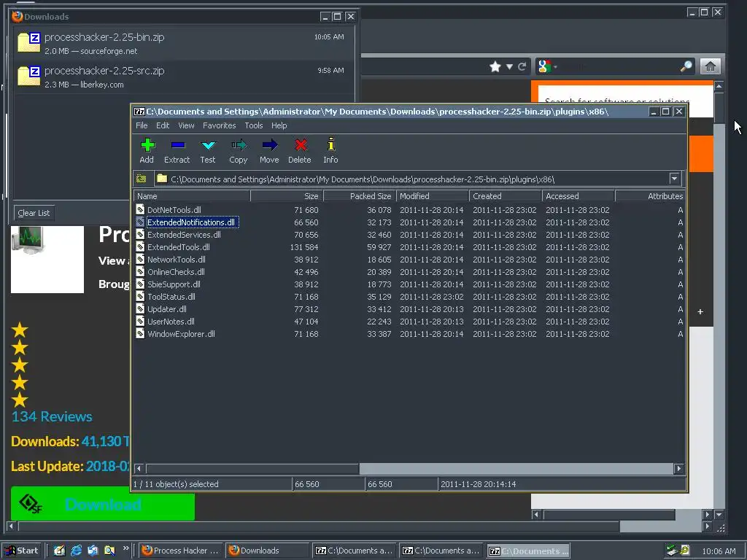Click the taskbar clock showing 10:06 AM

click(719, 551)
